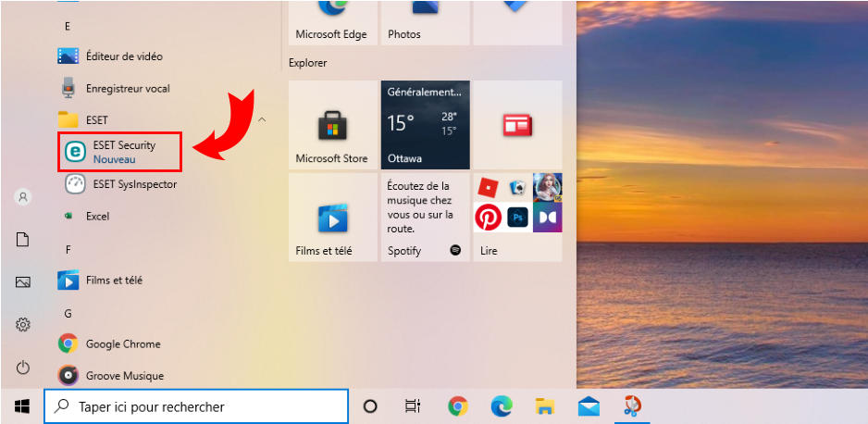Open the Power options button
The image size is (868, 424).
pyautogui.click(x=23, y=368)
